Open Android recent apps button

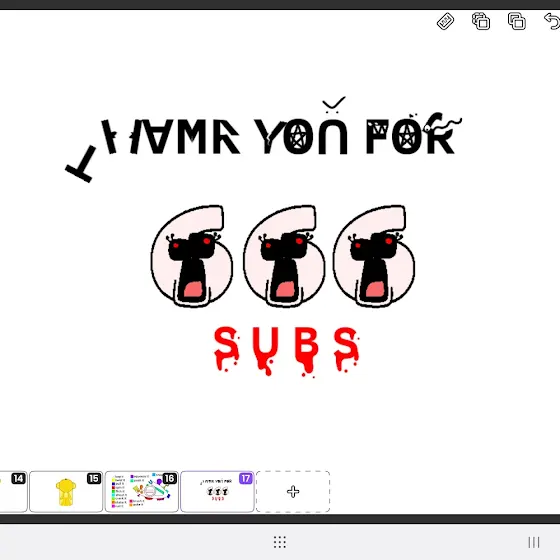click(x=534, y=542)
